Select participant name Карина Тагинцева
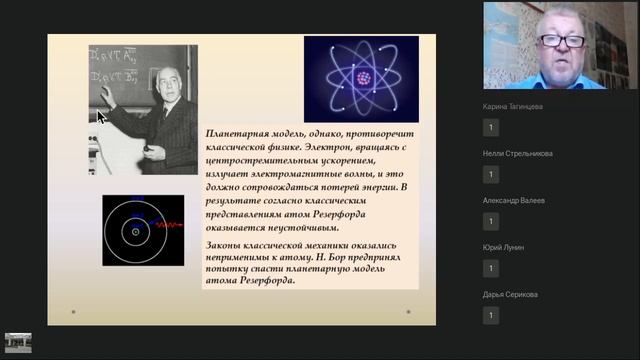 point(513,107)
